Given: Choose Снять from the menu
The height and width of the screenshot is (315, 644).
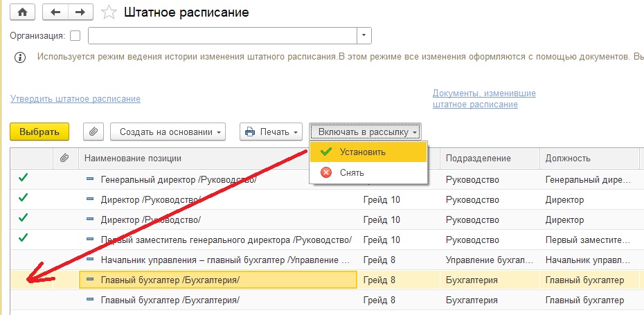Looking at the screenshot, I should (368, 172).
